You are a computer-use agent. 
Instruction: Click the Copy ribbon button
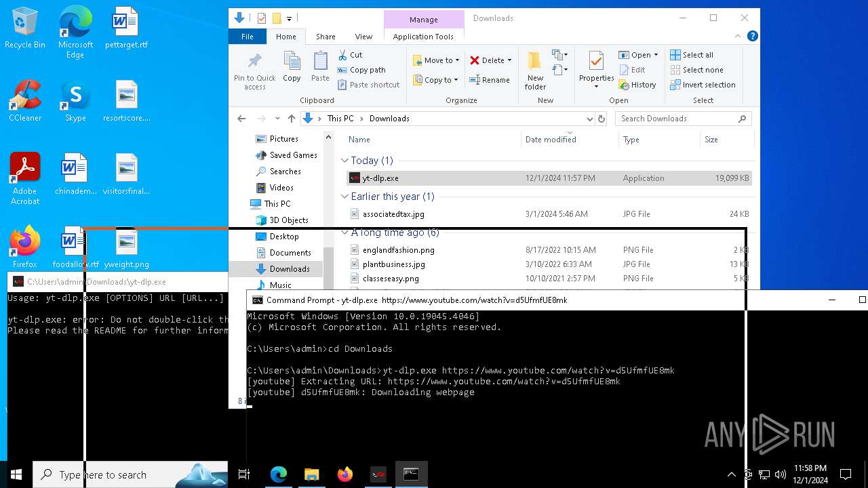292,66
